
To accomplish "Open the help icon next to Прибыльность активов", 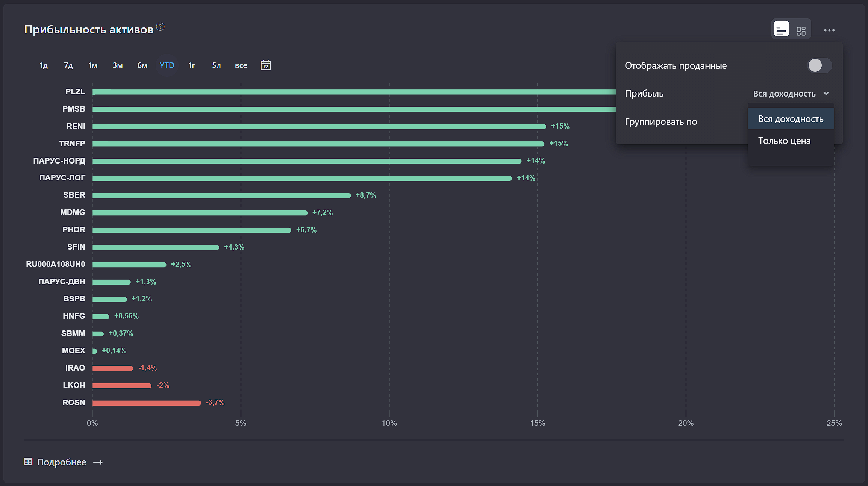I will pos(160,27).
